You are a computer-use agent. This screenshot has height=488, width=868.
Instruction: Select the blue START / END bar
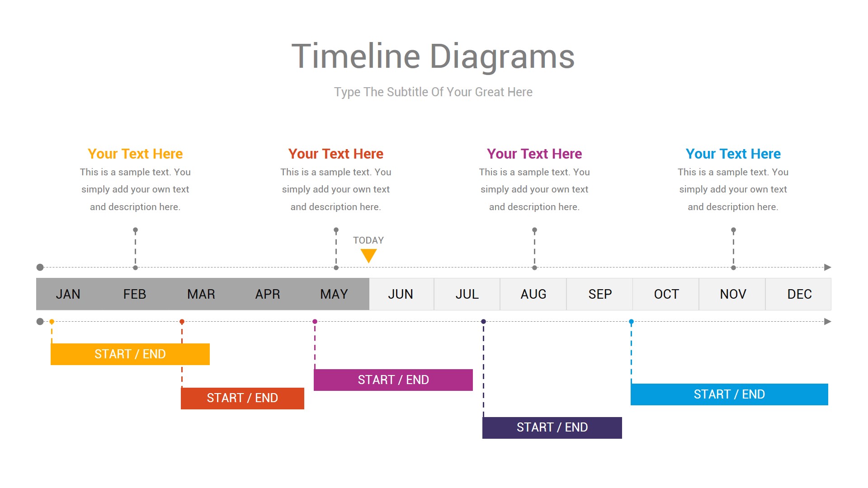pos(729,394)
